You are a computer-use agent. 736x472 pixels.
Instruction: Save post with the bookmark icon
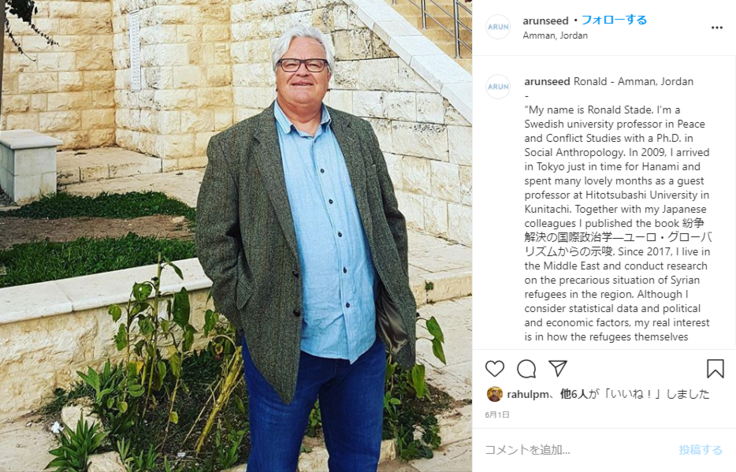pyautogui.click(x=715, y=369)
